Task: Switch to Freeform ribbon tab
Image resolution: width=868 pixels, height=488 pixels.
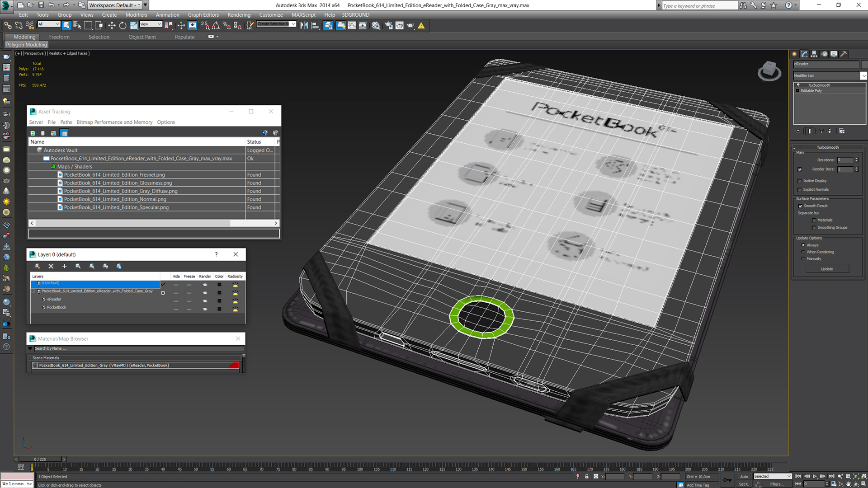Action: [x=59, y=37]
